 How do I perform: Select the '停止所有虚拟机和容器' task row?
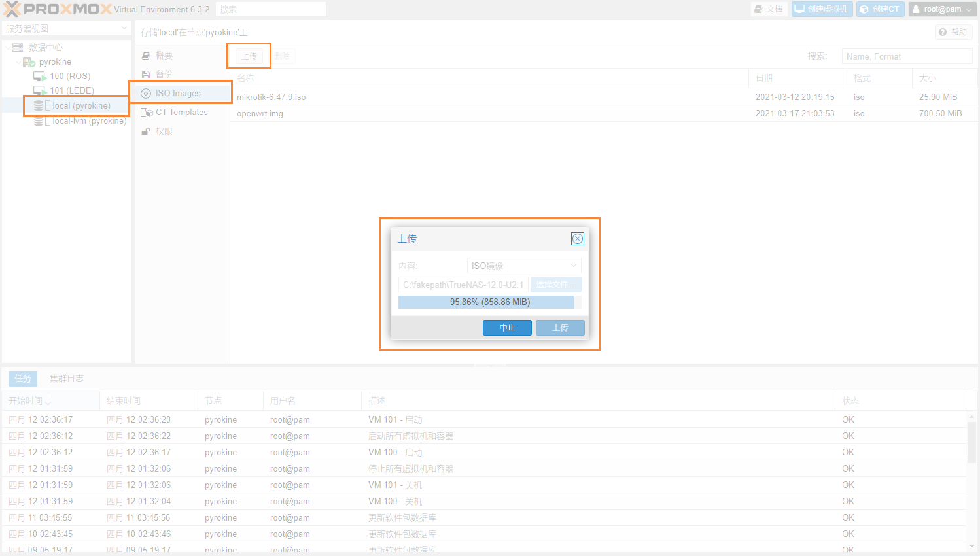484,469
